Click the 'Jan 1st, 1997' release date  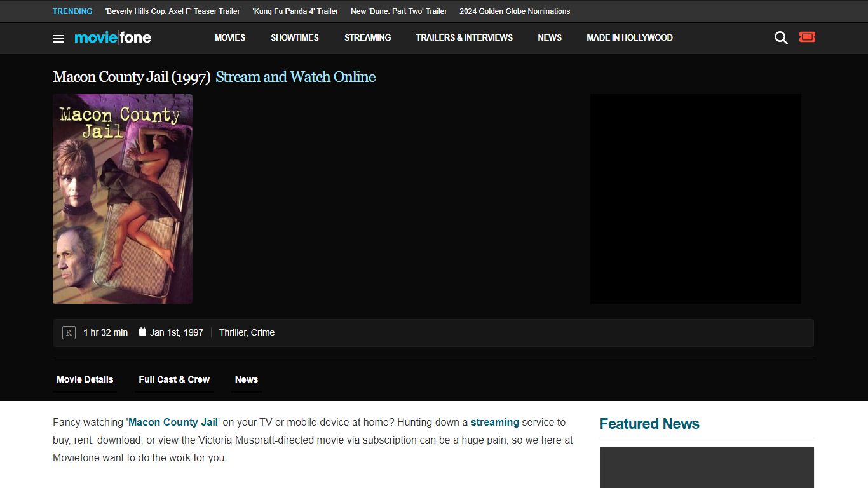pyautogui.click(x=177, y=332)
